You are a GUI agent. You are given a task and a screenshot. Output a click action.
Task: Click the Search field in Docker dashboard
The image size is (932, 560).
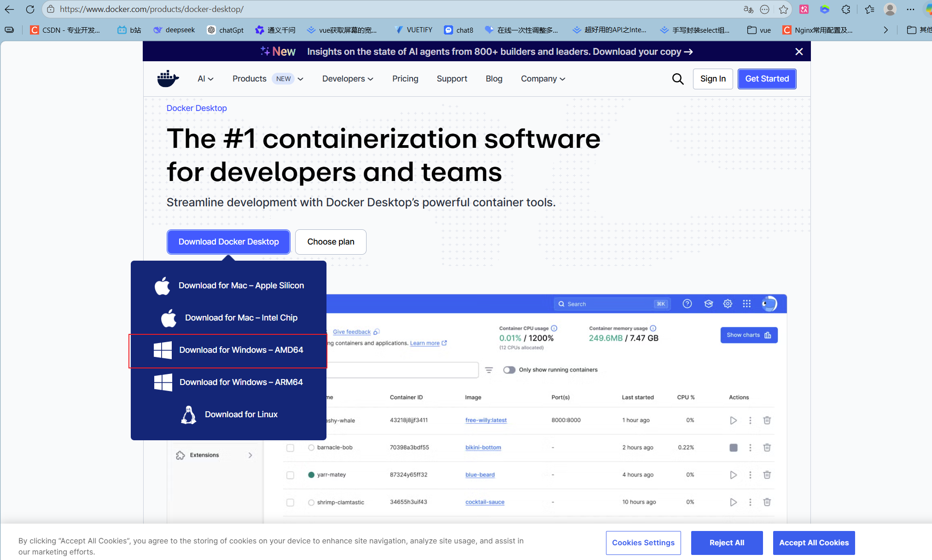pyautogui.click(x=612, y=304)
